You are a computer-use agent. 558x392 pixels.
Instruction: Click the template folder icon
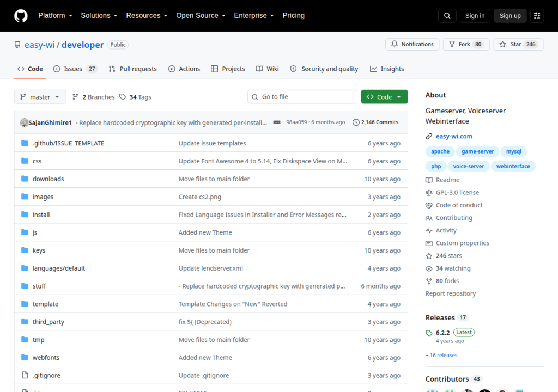(25, 304)
